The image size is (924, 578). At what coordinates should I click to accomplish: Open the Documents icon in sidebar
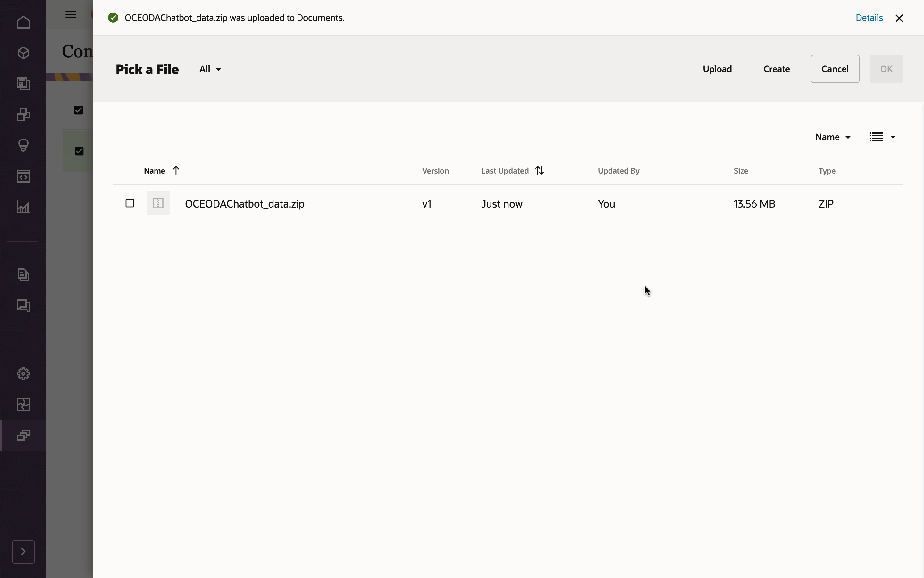coord(23,275)
